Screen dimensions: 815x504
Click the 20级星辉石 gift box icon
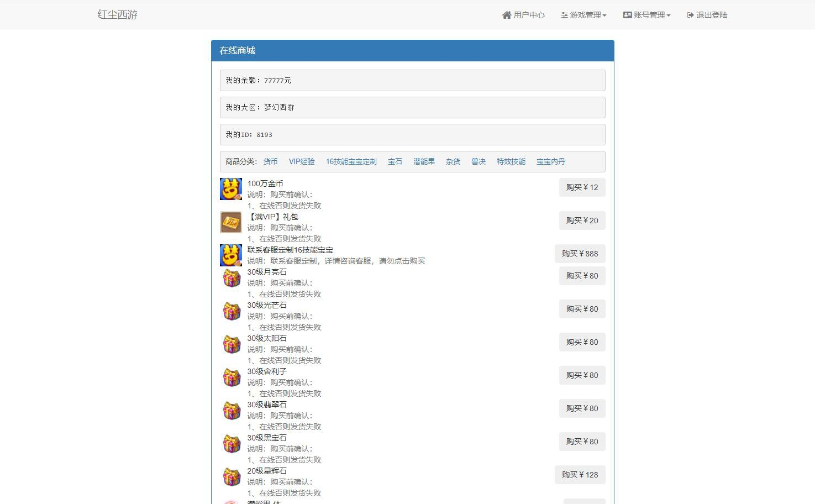pyautogui.click(x=232, y=477)
